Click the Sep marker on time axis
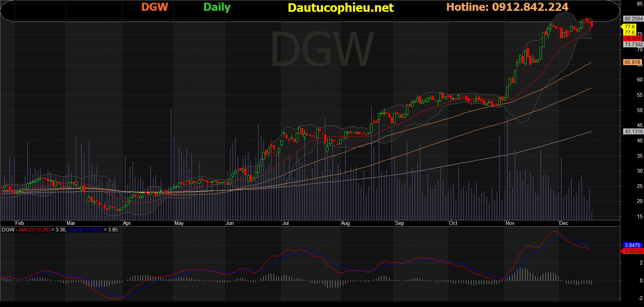Image resolution: width=644 pixels, height=307 pixels. [400, 223]
